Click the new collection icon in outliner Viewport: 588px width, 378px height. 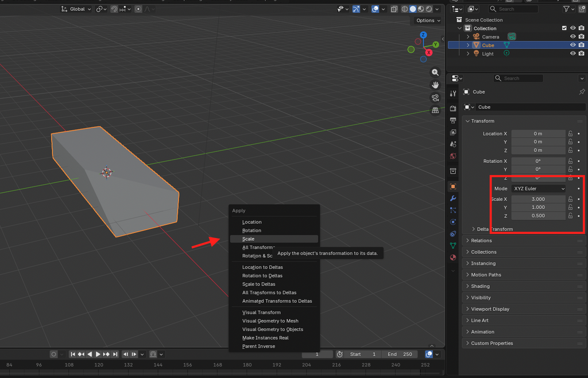(582, 9)
